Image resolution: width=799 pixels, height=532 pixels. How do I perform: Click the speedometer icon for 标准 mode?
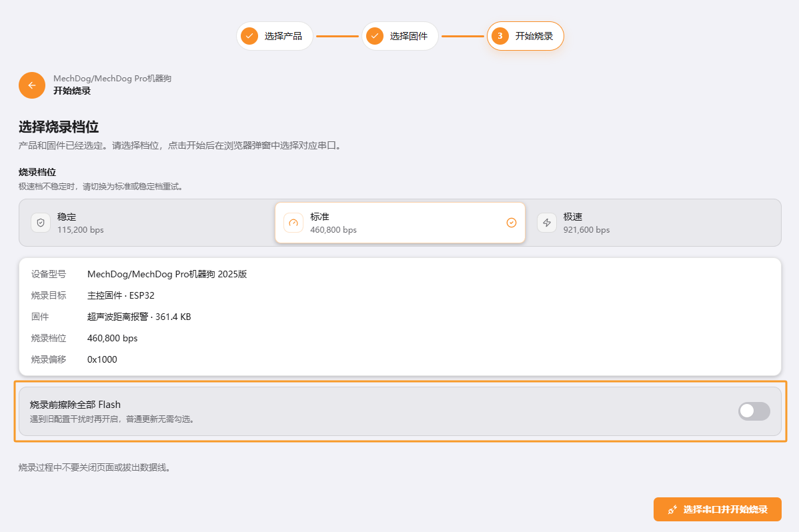click(x=293, y=223)
